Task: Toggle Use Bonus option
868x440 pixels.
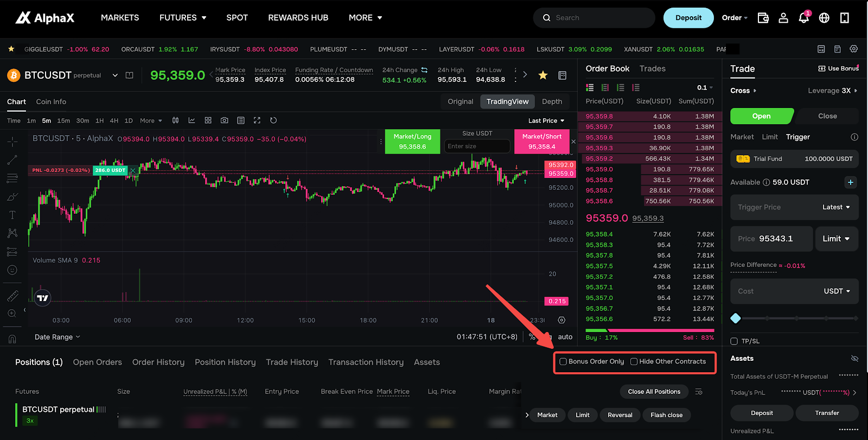Action: (838, 68)
